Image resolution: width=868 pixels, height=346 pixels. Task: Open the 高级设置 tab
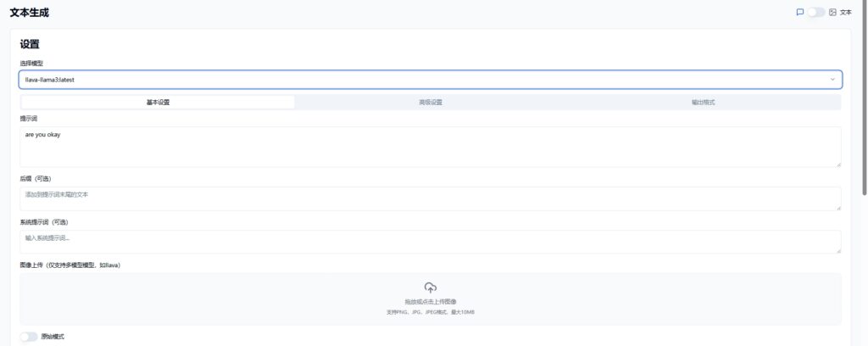tap(431, 103)
